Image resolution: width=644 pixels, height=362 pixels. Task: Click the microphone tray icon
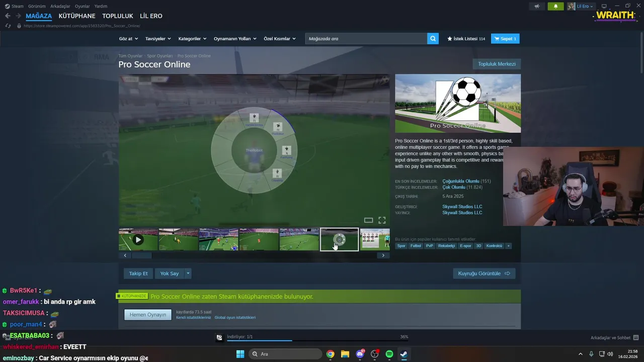click(591, 354)
